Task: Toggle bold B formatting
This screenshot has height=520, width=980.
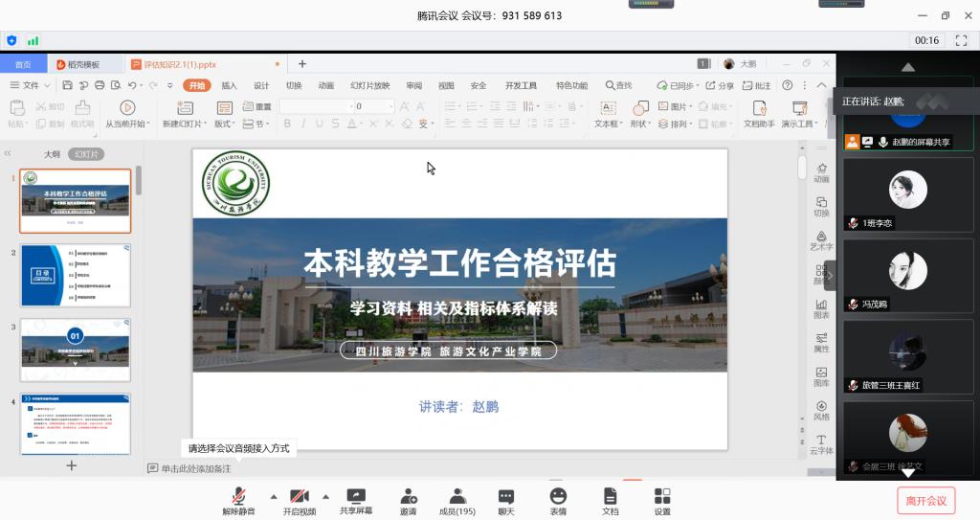Action: (287, 124)
